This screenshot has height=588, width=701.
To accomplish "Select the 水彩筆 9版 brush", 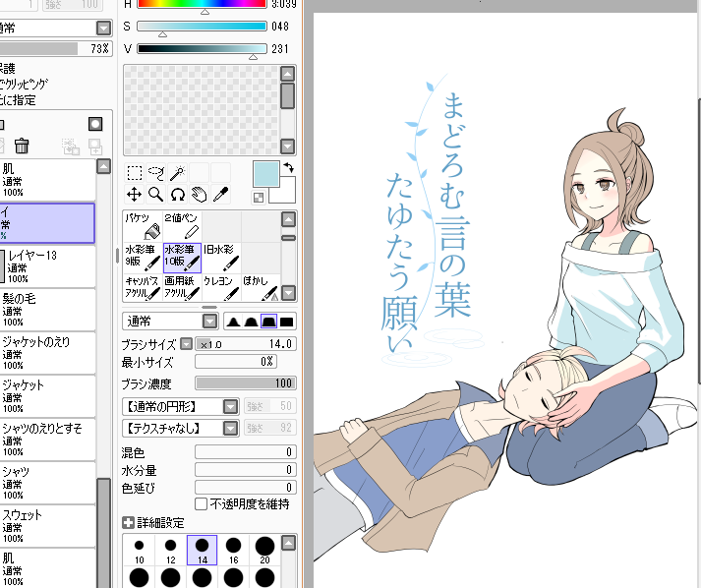I will [x=143, y=258].
